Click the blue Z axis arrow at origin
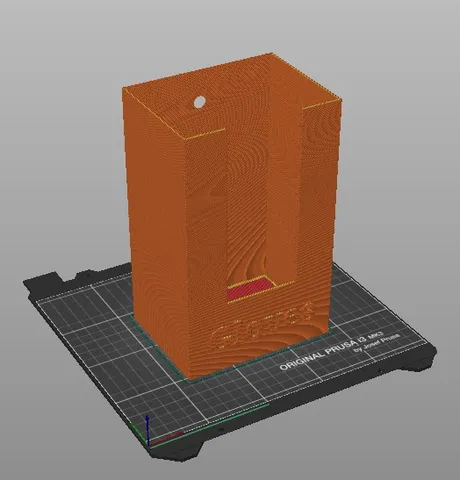The image size is (460, 480). pos(148,429)
